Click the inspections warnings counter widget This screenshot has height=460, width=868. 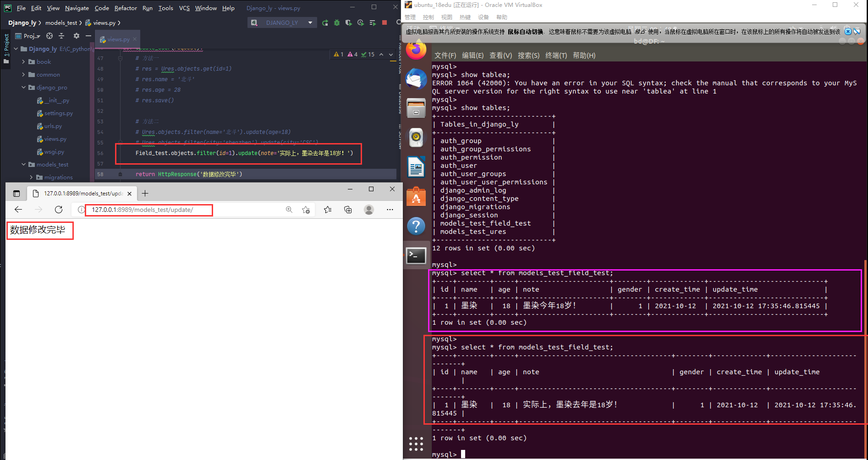(x=354, y=54)
